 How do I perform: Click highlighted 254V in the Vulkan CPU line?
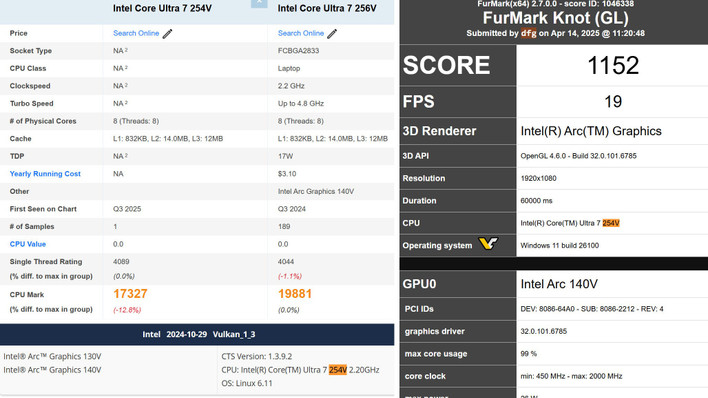[x=338, y=370]
